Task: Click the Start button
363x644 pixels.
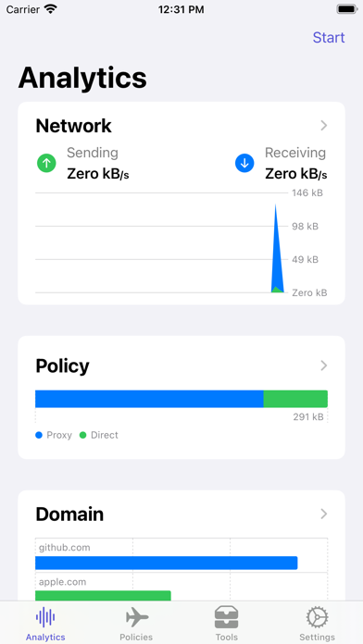Action: click(329, 37)
